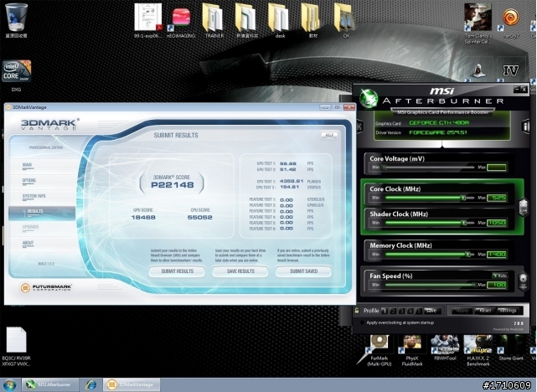Select Afterburner profile slot 3
This screenshot has height=392, width=537.
coord(402,311)
